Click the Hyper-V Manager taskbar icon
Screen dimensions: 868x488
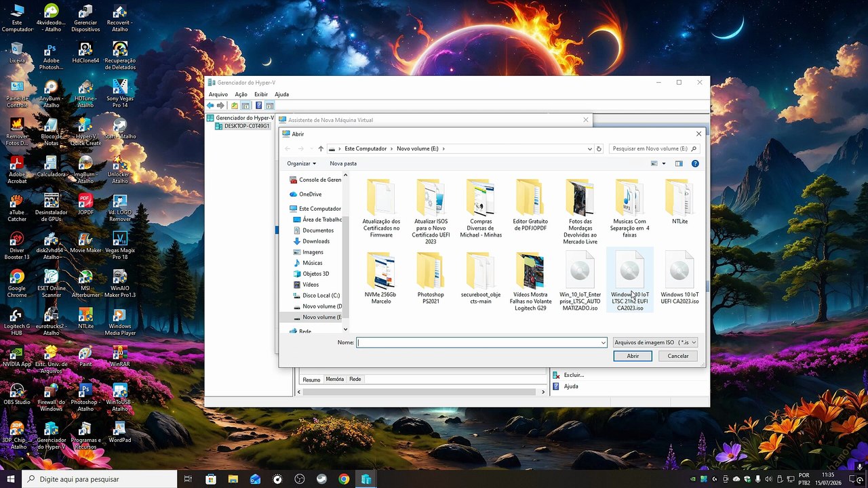(x=366, y=479)
